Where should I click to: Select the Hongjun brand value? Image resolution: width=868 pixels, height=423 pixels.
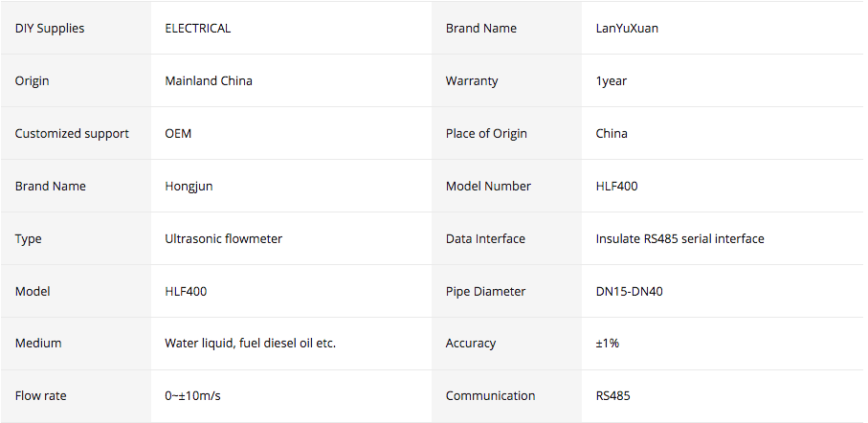[x=189, y=187]
